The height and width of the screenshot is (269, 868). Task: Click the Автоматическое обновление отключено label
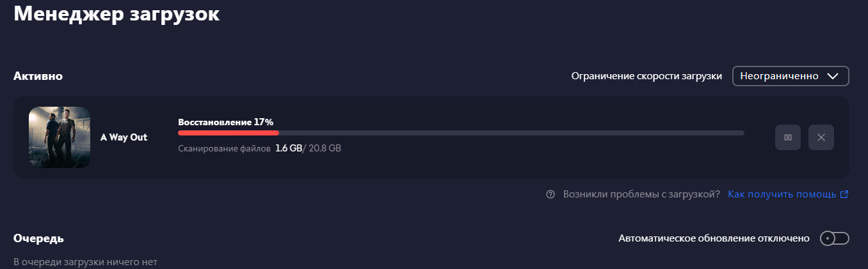[714, 238]
